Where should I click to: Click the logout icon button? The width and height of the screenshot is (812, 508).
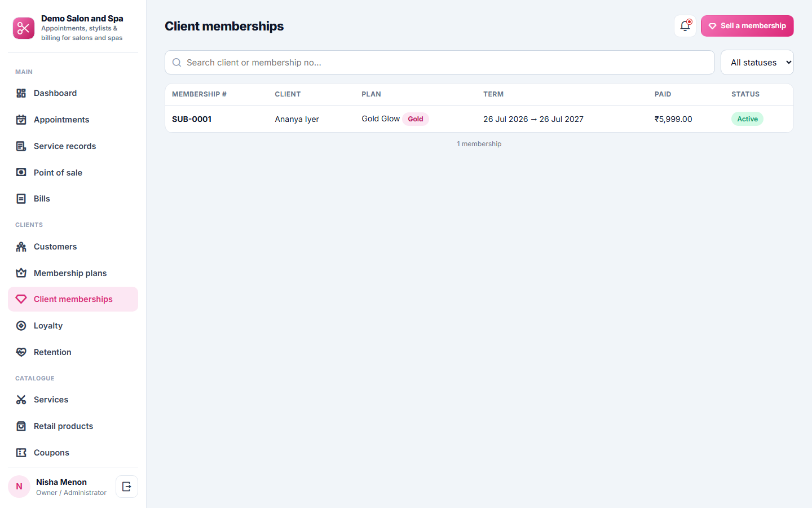tap(127, 487)
